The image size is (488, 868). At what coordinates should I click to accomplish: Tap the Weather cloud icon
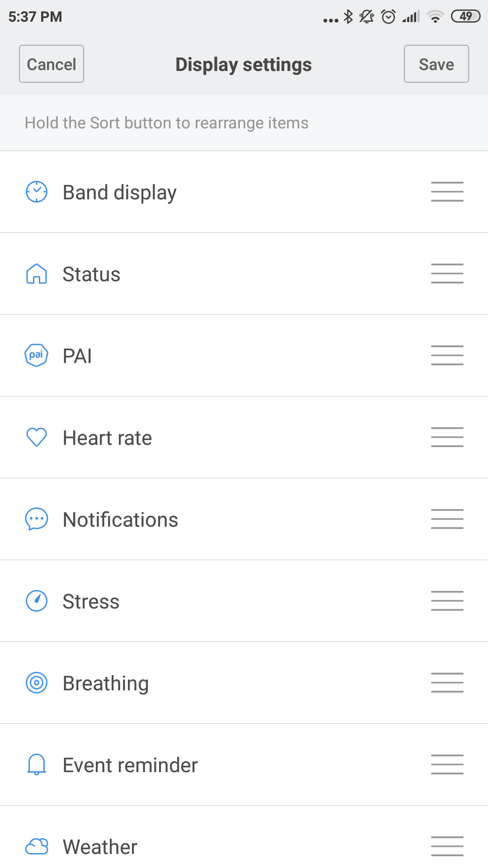(x=37, y=846)
